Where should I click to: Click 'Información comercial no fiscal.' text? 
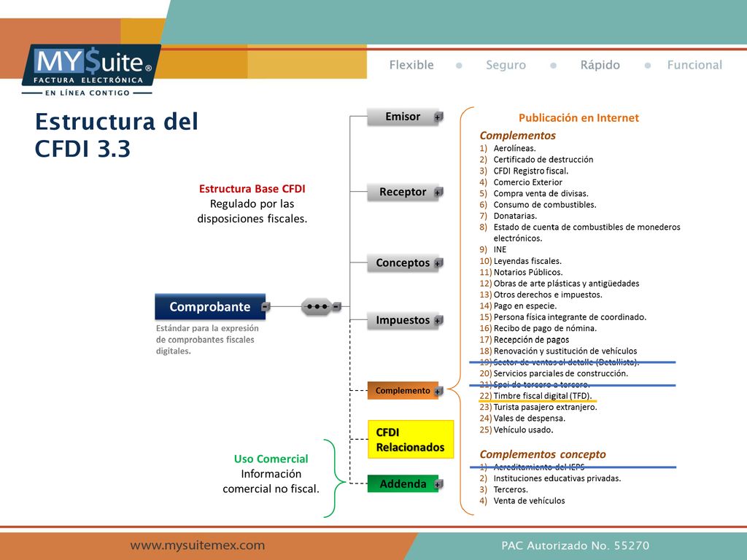click(x=271, y=481)
